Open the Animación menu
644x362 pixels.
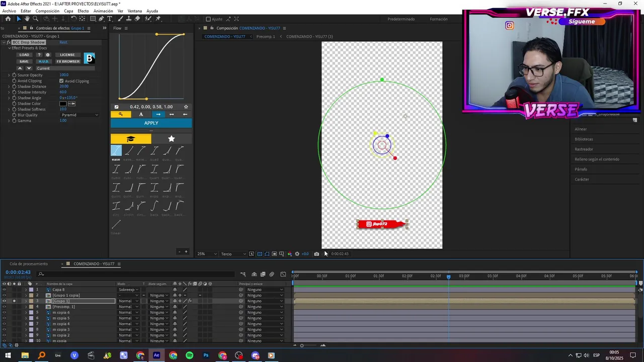coord(103,11)
